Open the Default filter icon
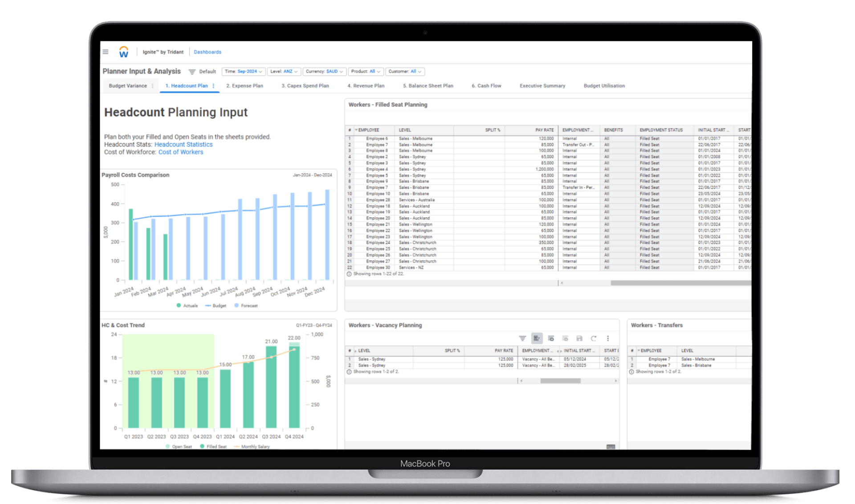Screen dimensions: 855x504 coord(192,71)
